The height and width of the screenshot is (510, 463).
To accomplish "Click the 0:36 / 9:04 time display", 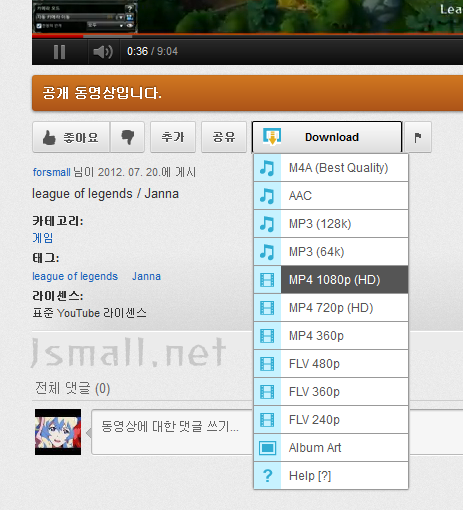I will 152,51.
